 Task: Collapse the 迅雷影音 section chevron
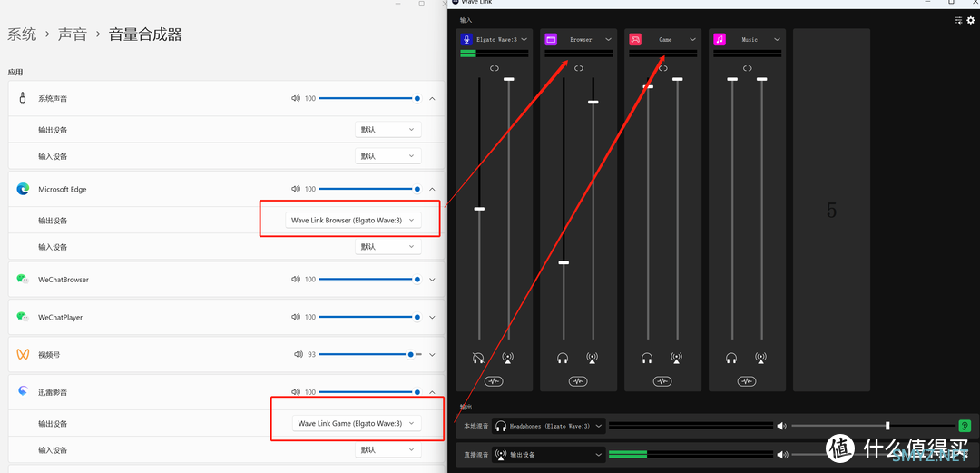(x=432, y=392)
